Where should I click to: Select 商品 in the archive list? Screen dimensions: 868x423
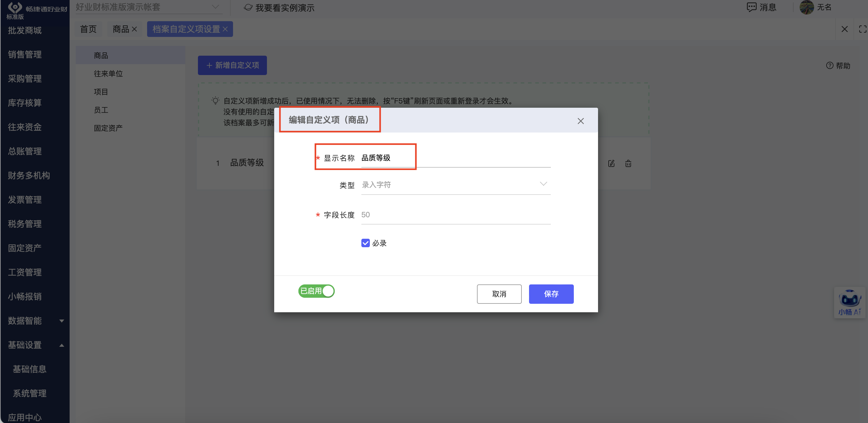coord(130,55)
